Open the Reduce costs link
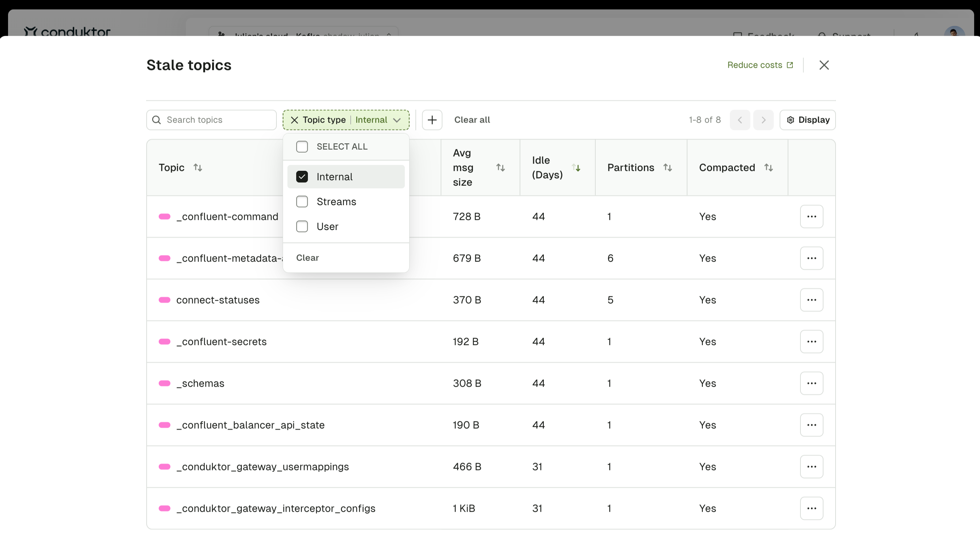Image resolution: width=980 pixels, height=542 pixels. click(759, 65)
